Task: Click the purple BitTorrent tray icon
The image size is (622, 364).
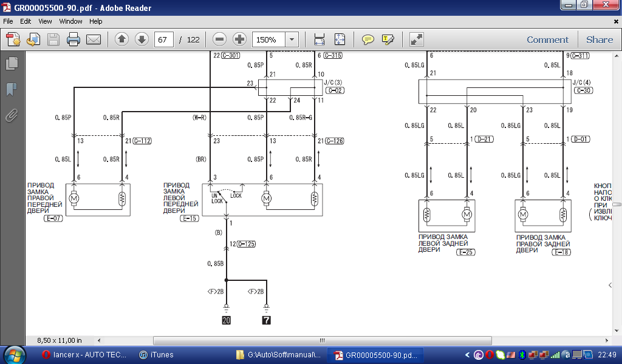Action: pos(479,355)
